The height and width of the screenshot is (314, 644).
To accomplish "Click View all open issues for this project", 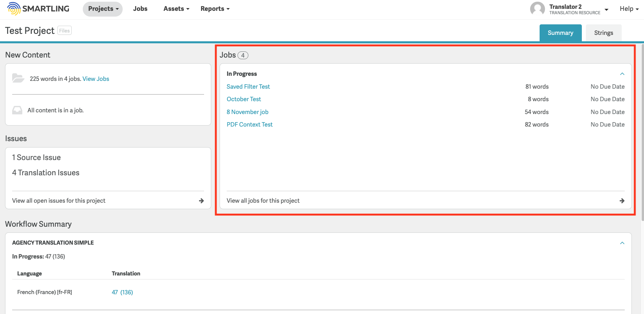I will click(59, 201).
